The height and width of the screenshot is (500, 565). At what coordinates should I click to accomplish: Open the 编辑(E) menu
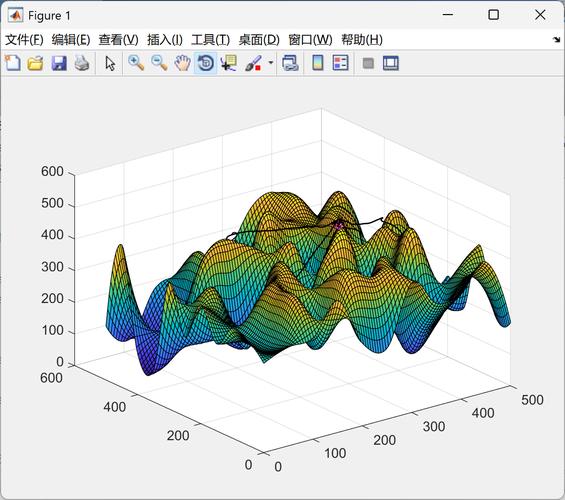pos(71,40)
